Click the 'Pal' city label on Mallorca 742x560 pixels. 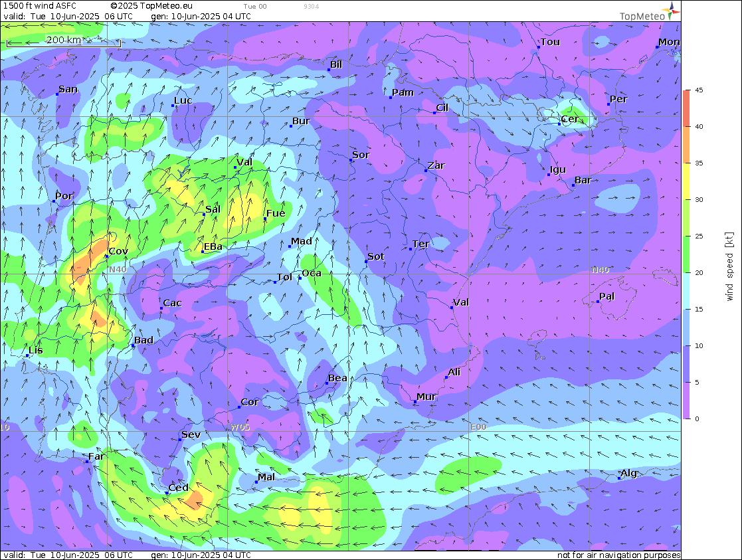(x=606, y=297)
